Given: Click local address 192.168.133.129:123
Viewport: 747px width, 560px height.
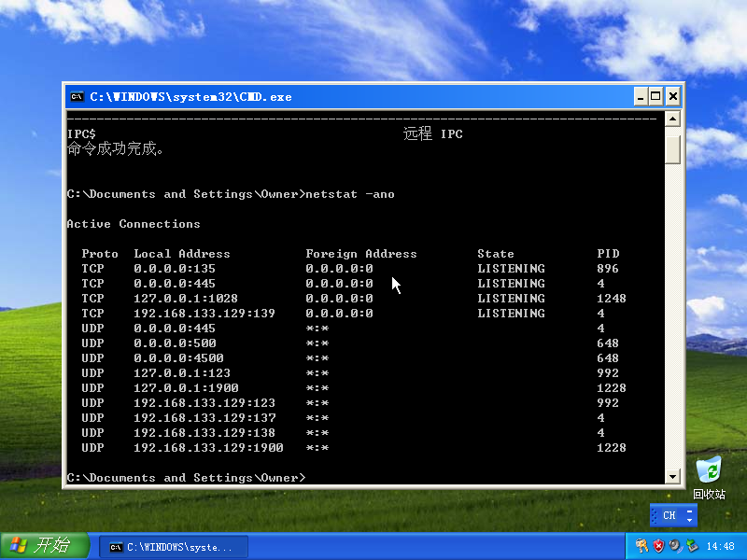Looking at the screenshot, I should coord(204,403).
